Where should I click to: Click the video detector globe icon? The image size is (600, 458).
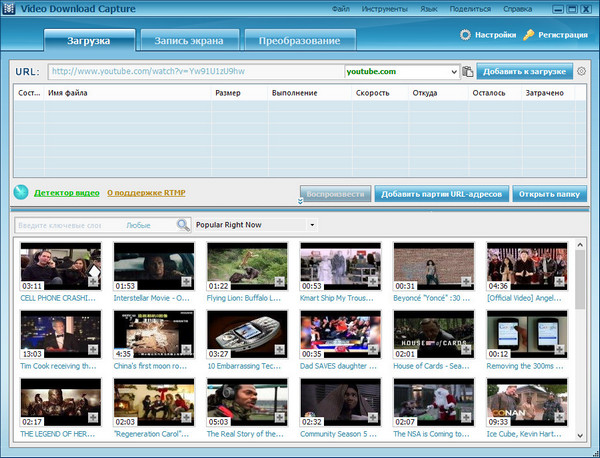point(21,192)
